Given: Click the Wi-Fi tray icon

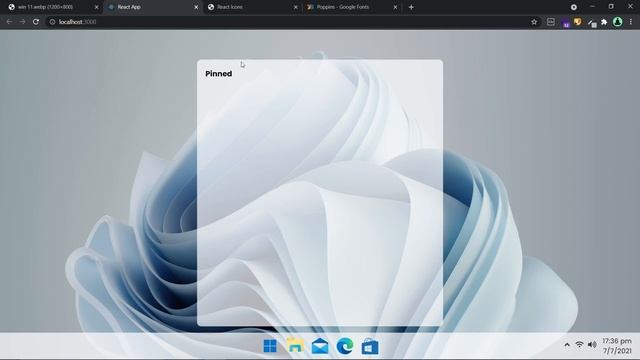Looking at the screenshot, I should (x=579, y=345).
